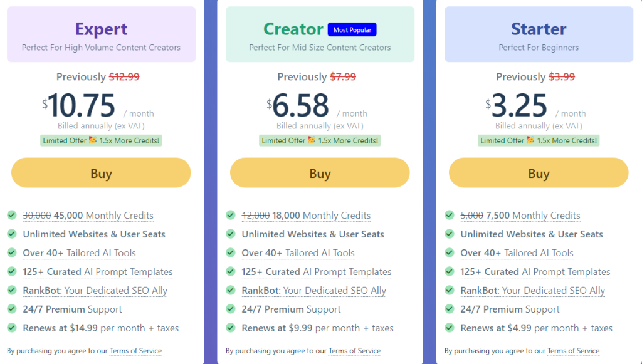Screen dimensions: 642x364
Task: Open Terms of Service link in Starter card
Action: pos(573,351)
